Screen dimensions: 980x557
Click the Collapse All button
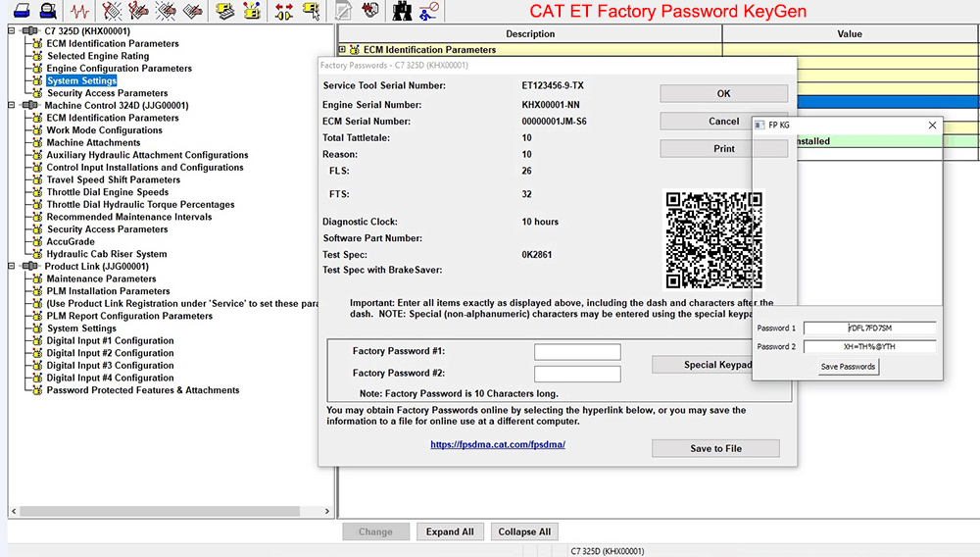pyautogui.click(x=524, y=532)
